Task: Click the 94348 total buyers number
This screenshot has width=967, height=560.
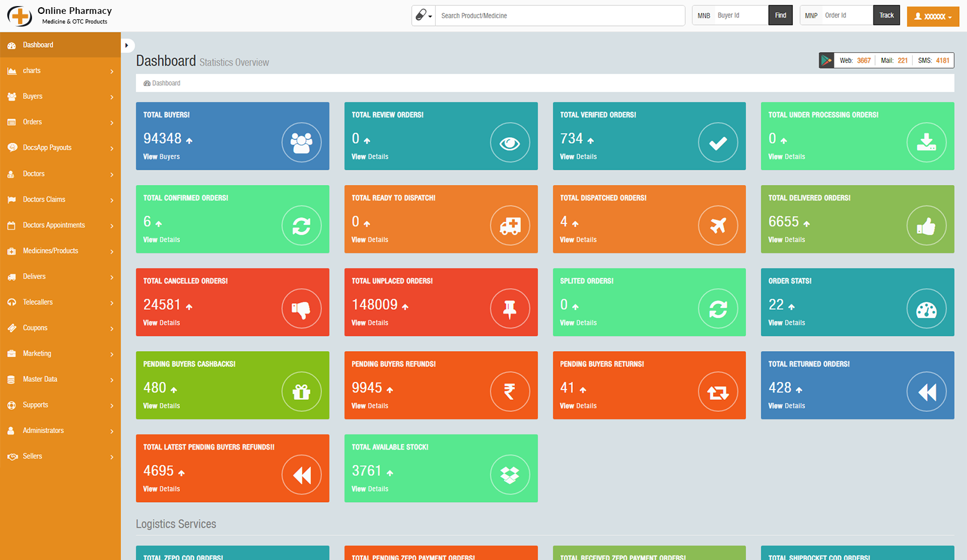Action: pyautogui.click(x=163, y=138)
